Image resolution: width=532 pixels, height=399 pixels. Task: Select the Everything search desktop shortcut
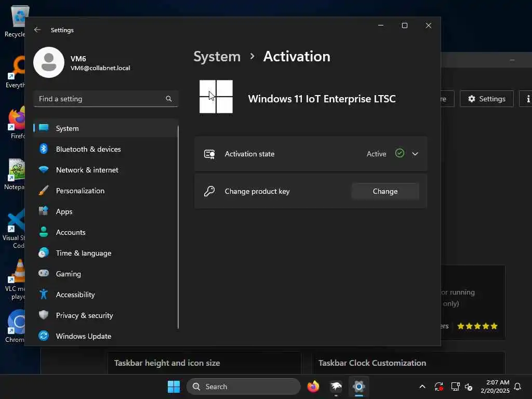pos(15,72)
